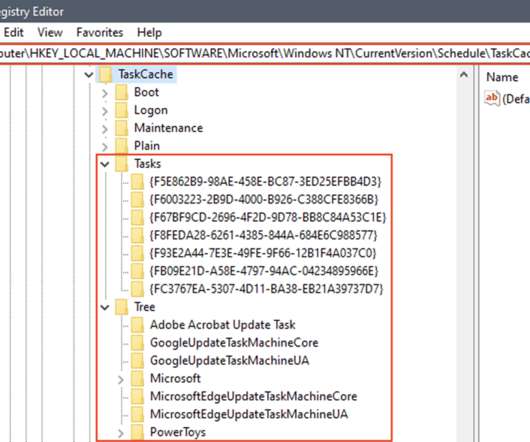This screenshot has height=442, width=530.
Task: Click MicrosoftEdgeUpdateTaskMachineUA folder icon
Action: (137, 415)
